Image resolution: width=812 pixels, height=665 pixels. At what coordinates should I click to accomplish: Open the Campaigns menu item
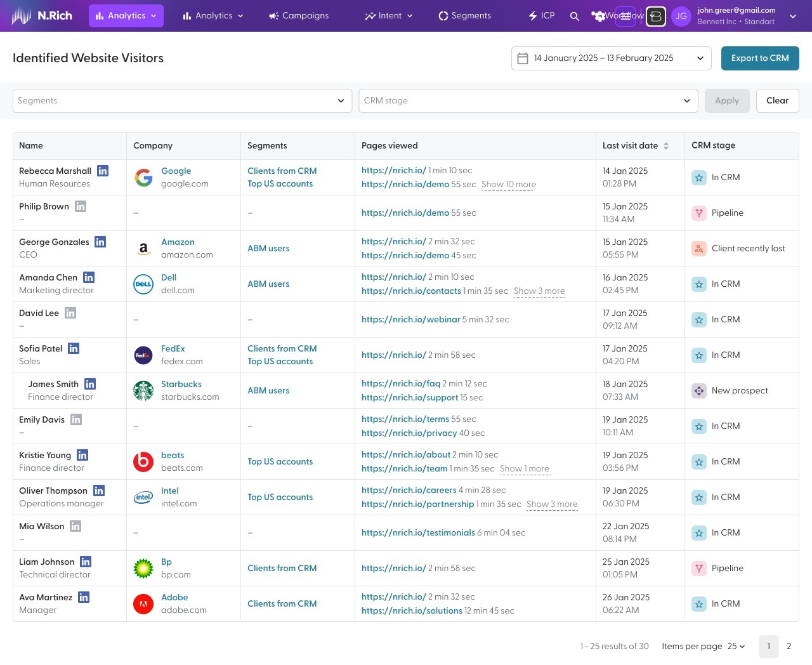[299, 16]
